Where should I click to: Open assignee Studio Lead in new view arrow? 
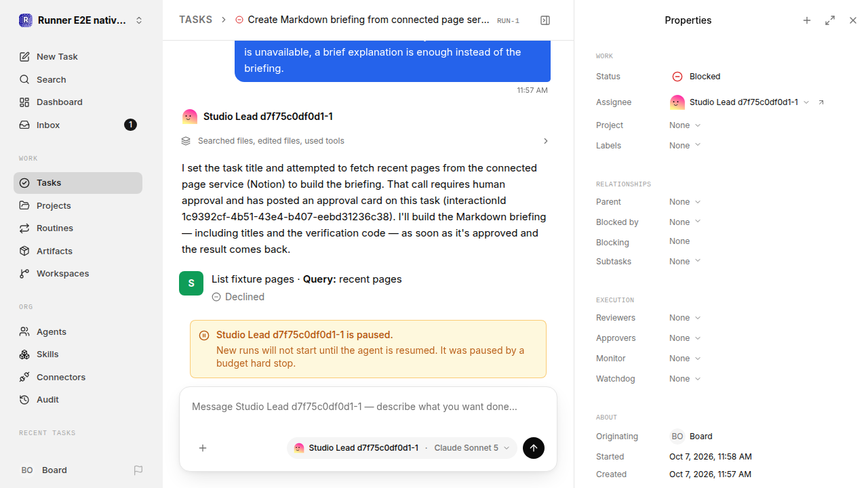pyautogui.click(x=821, y=102)
